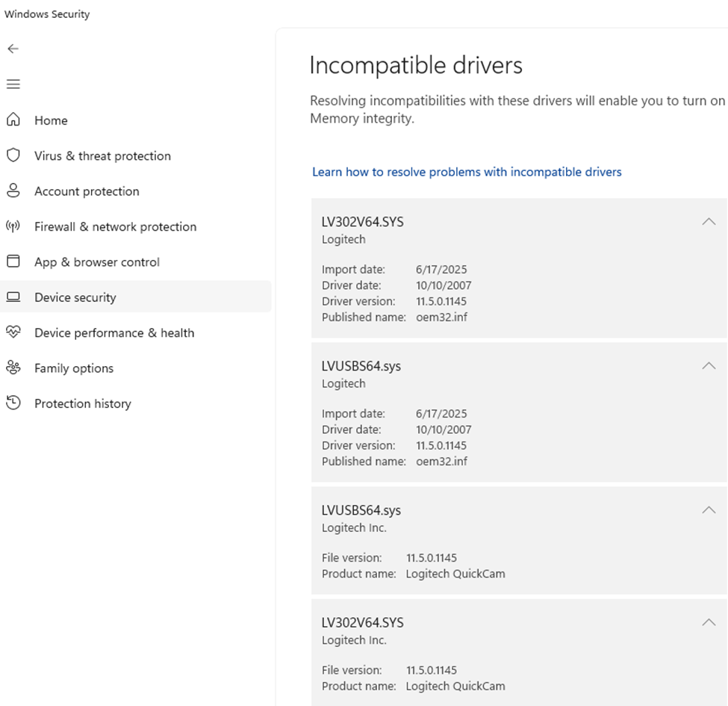Click the Virus & threat protection shield icon
Viewport: 728px width, 706px height.
coord(13,155)
